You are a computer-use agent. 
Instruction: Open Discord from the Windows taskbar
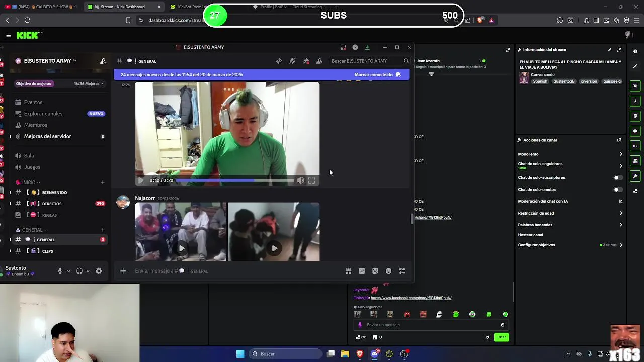(x=374, y=354)
